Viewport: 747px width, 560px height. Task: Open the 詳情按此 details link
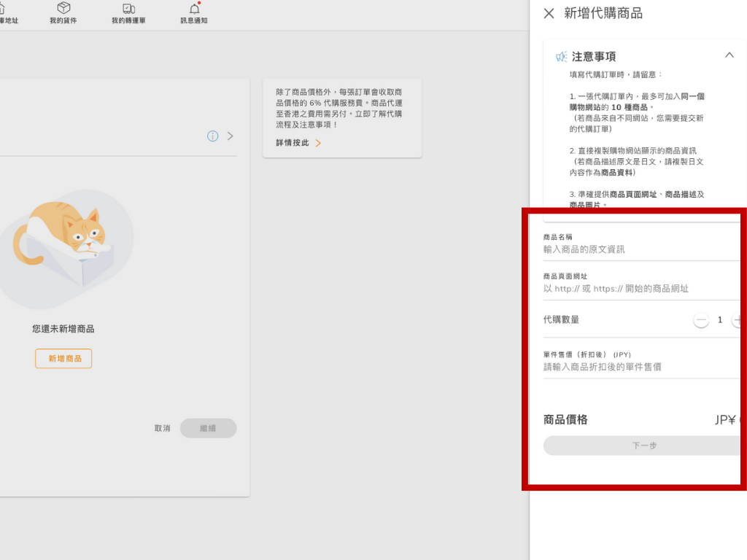coord(298,143)
